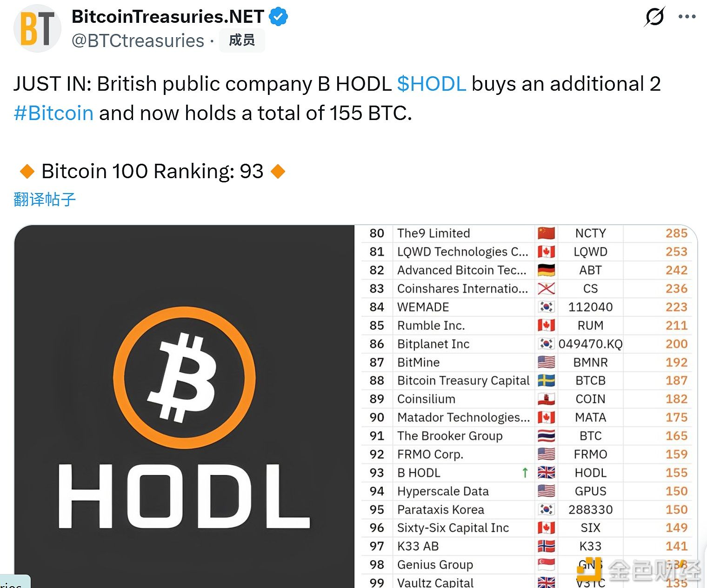Click the UK flag beside B HODL
The height and width of the screenshot is (588, 707).
click(547, 473)
